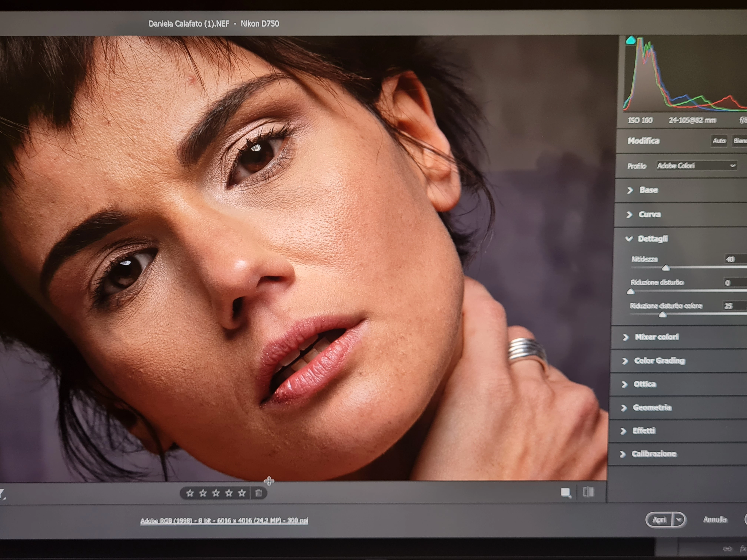This screenshot has width=747, height=560.
Task: Expand the Mixer colori section
Action: (656, 337)
